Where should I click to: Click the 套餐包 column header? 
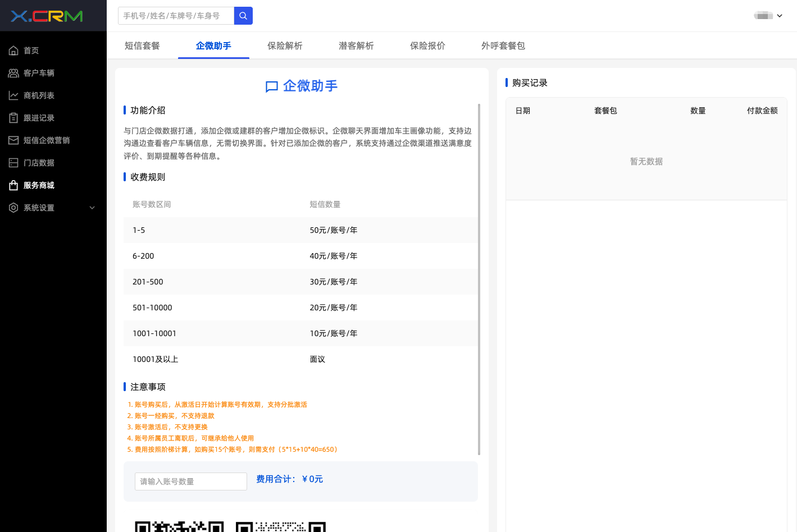[605, 111]
